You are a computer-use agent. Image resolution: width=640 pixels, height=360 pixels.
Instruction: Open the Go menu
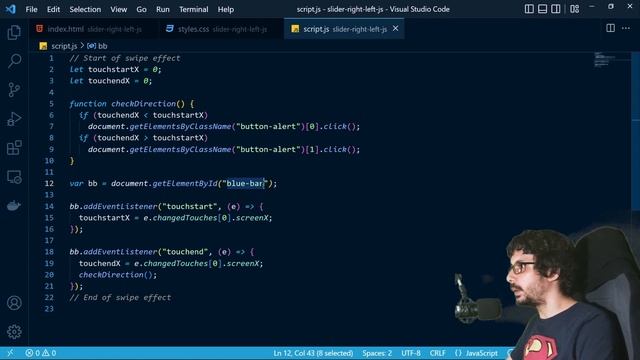[141, 9]
